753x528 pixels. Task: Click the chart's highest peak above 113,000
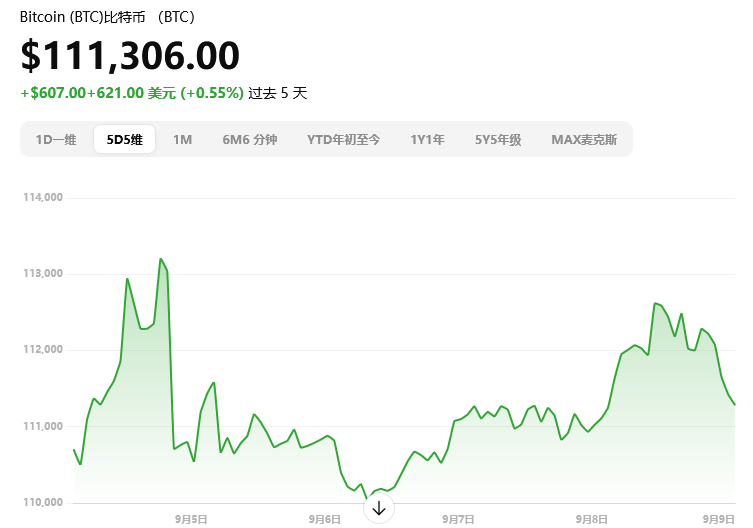pyautogui.click(x=160, y=259)
